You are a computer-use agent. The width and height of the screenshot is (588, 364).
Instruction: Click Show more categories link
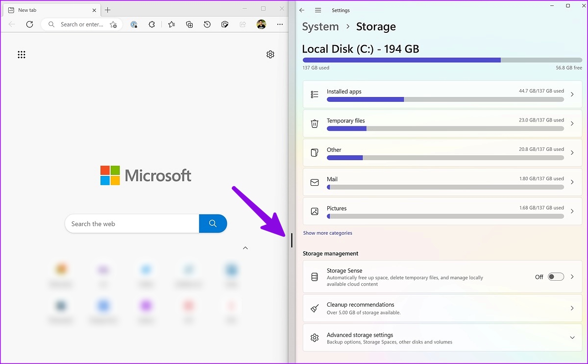coord(327,233)
